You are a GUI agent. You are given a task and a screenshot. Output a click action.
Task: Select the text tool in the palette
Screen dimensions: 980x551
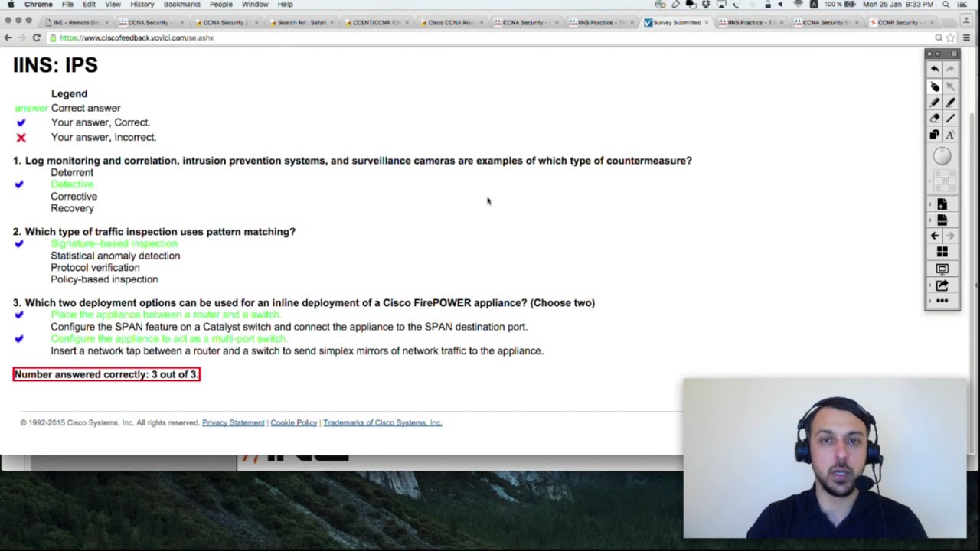click(x=950, y=135)
